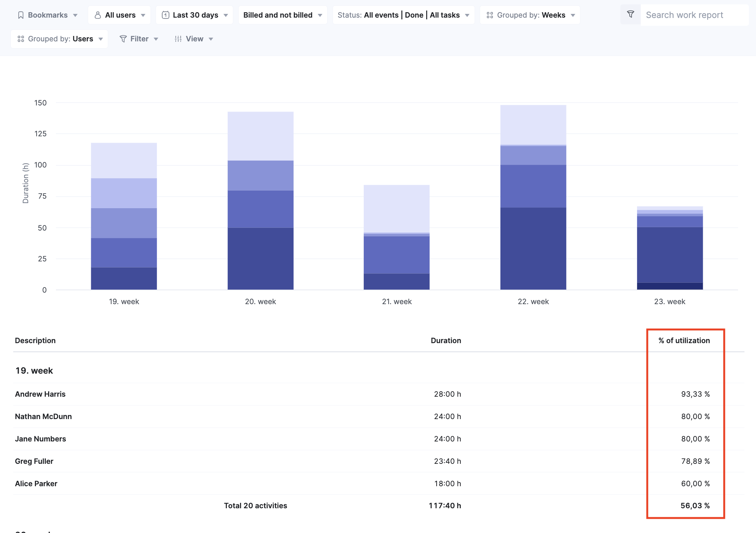
Task: Click the user icon beside All users
Action: click(x=98, y=15)
